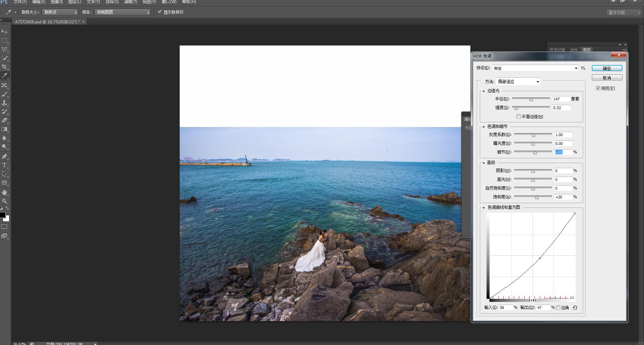
Task: Select the Polygonal Lasso tool
Action: [5, 49]
